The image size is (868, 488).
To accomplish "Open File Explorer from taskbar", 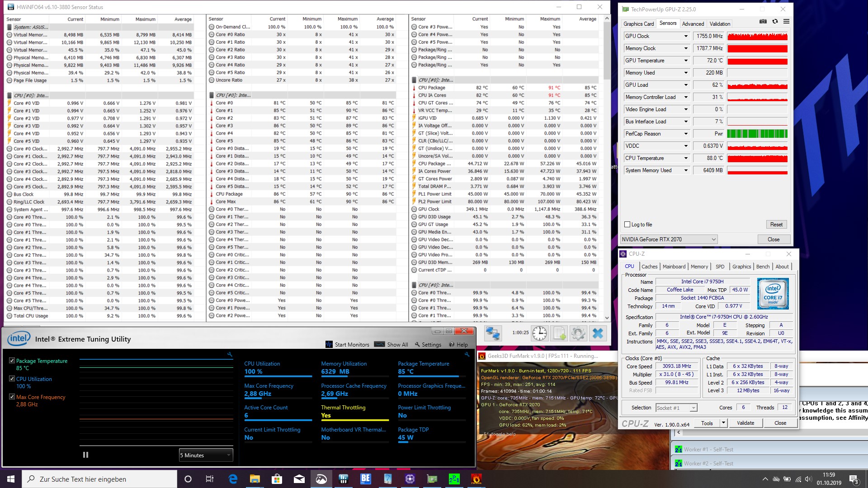I will (255, 479).
